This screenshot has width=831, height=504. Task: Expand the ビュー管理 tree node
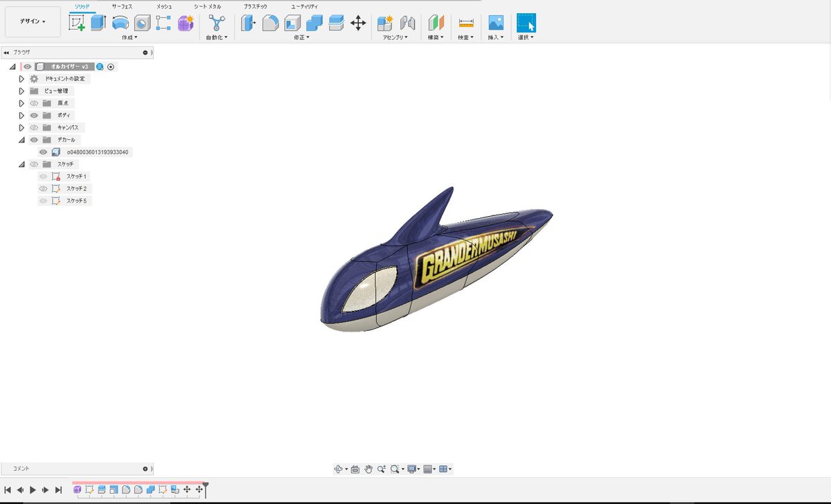click(x=21, y=91)
